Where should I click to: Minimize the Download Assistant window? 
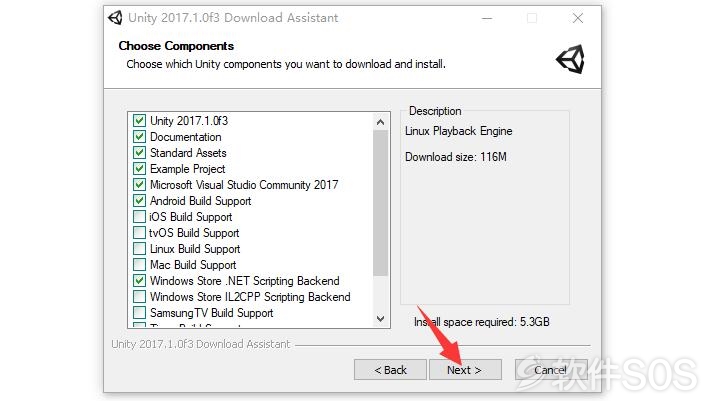[487, 19]
